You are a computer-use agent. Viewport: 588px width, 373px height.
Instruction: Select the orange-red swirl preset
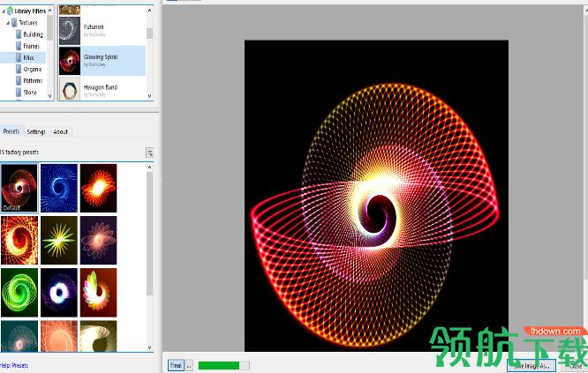pyautogui.click(x=19, y=241)
